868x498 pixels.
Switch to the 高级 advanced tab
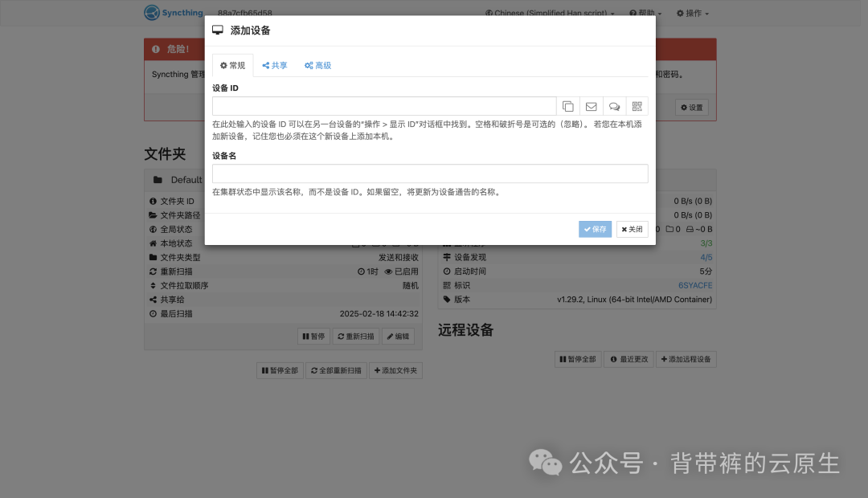[x=318, y=66]
